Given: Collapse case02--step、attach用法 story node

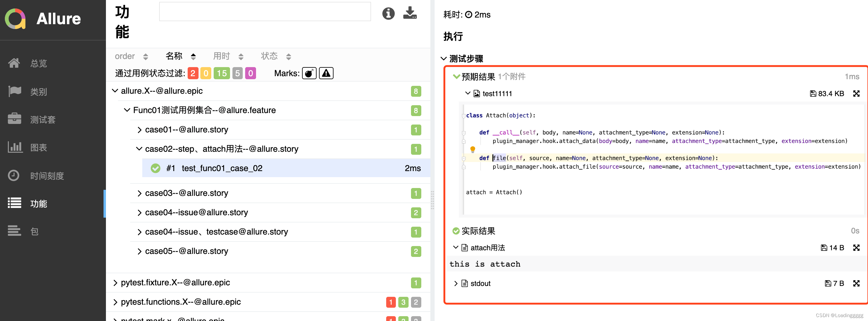Looking at the screenshot, I should 139,148.
